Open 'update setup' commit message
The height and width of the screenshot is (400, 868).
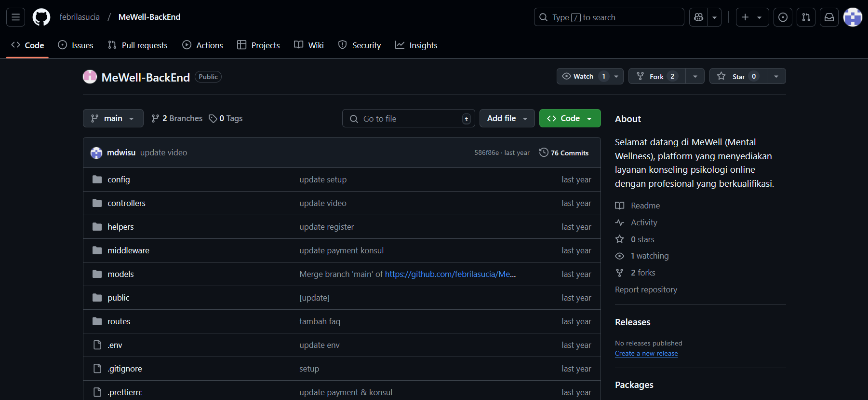323,179
